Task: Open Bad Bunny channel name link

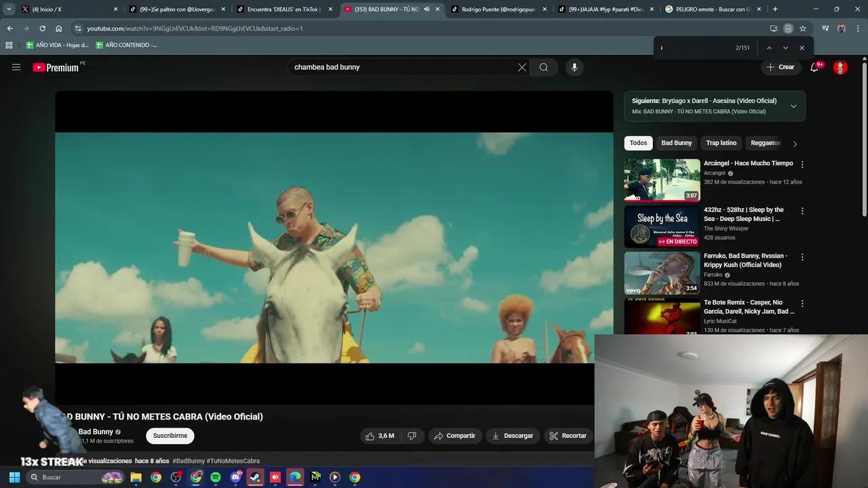Action: pyautogui.click(x=96, y=432)
